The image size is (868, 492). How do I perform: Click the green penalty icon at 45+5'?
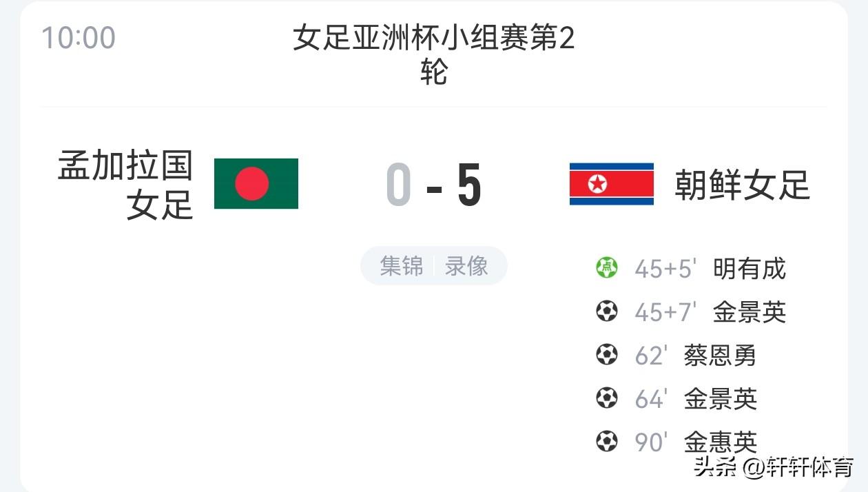point(607,267)
